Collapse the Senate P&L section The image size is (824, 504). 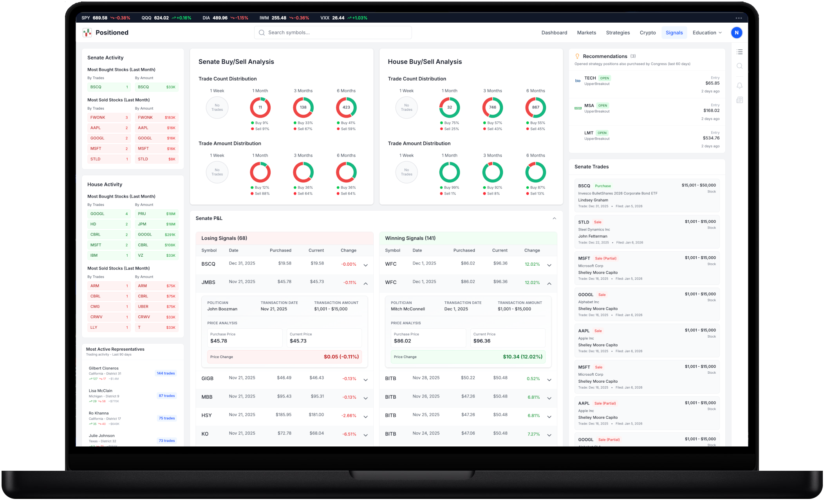click(554, 218)
